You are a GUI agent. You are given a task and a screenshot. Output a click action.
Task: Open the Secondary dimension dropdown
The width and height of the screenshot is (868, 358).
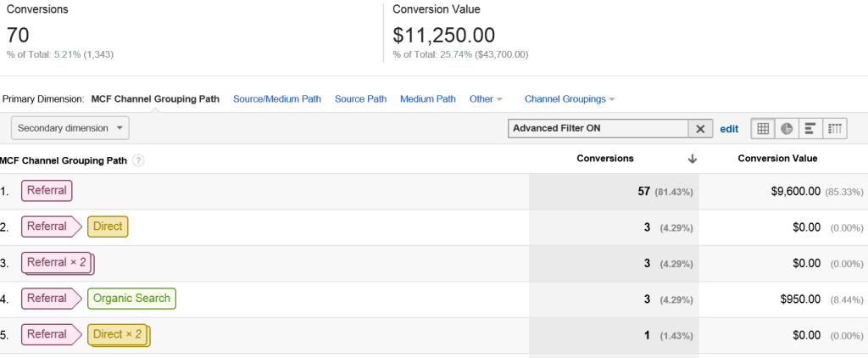70,128
